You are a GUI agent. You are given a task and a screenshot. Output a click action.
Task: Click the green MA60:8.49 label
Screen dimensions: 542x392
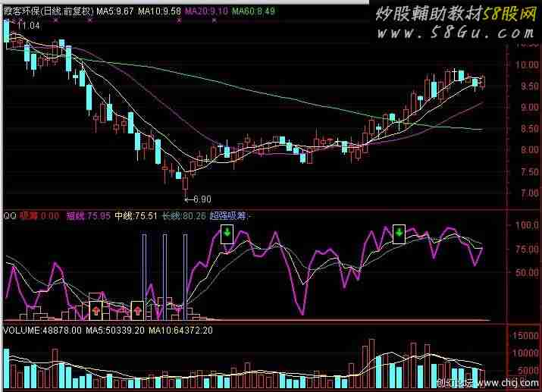253,11
